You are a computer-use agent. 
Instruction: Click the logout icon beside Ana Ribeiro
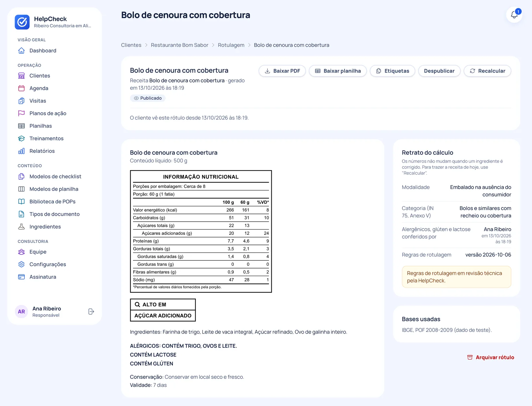pyautogui.click(x=91, y=312)
